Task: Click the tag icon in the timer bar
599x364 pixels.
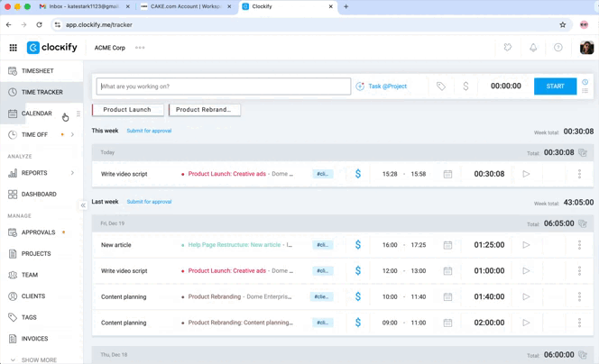Action: (441, 86)
